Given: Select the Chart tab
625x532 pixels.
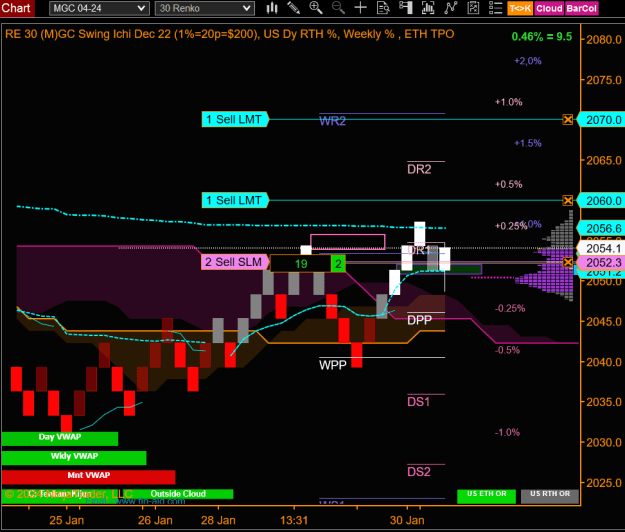Looking at the screenshot, I should 16,8.
